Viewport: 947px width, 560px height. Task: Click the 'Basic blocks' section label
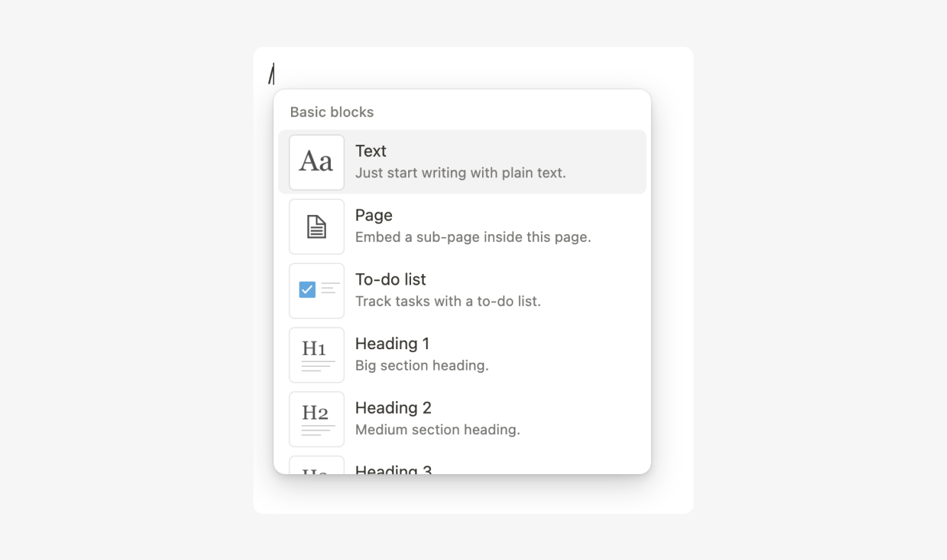tap(332, 112)
